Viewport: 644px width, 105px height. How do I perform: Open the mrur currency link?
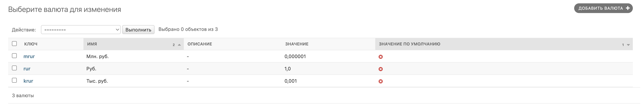(x=29, y=56)
